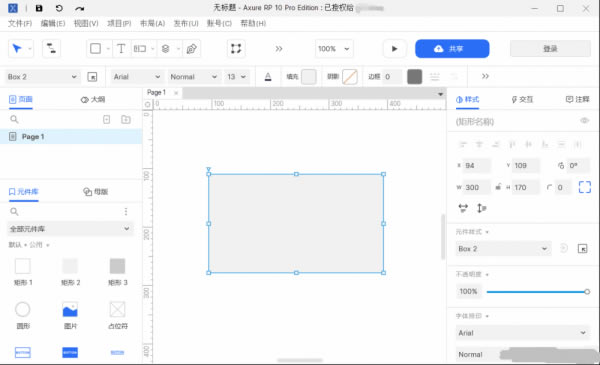This screenshot has width=600, height=365.
Task: Toggle the widget visibility eye icon
Action: 584,121
